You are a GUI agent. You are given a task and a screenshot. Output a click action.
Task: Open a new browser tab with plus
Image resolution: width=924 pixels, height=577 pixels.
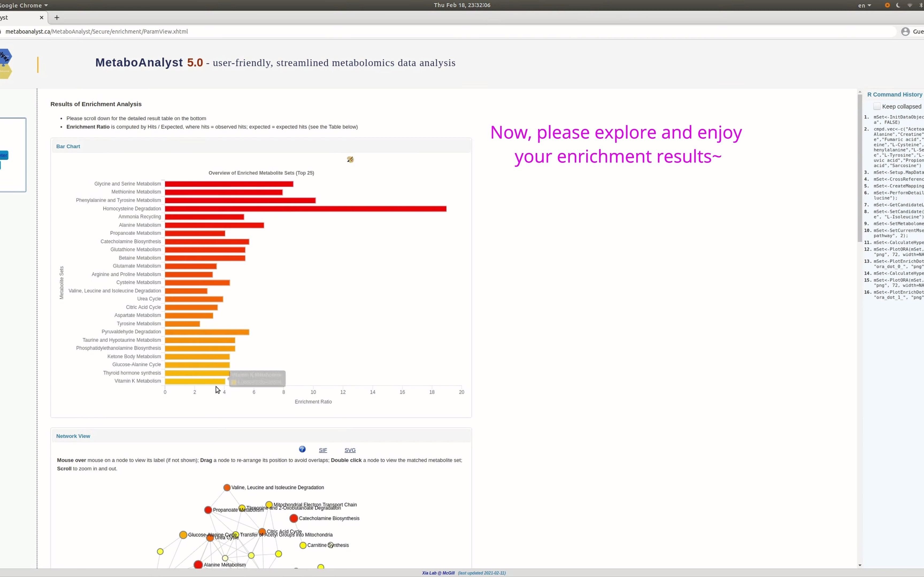tap(57, 18)
